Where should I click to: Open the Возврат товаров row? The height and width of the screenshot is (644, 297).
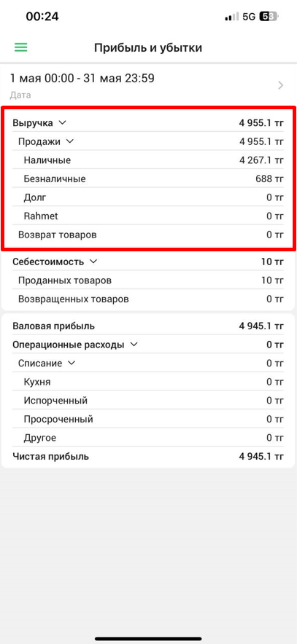click(x=148, y=235)
